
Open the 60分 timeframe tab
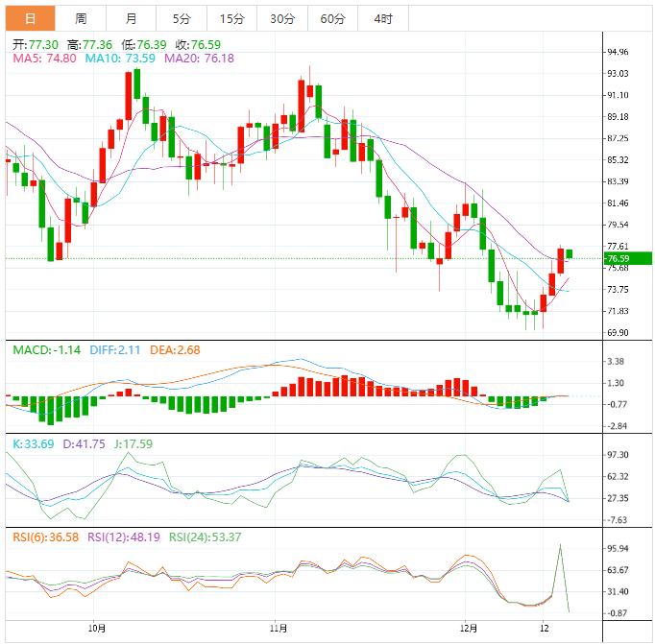pyautogui.click(x=332, y=19)
